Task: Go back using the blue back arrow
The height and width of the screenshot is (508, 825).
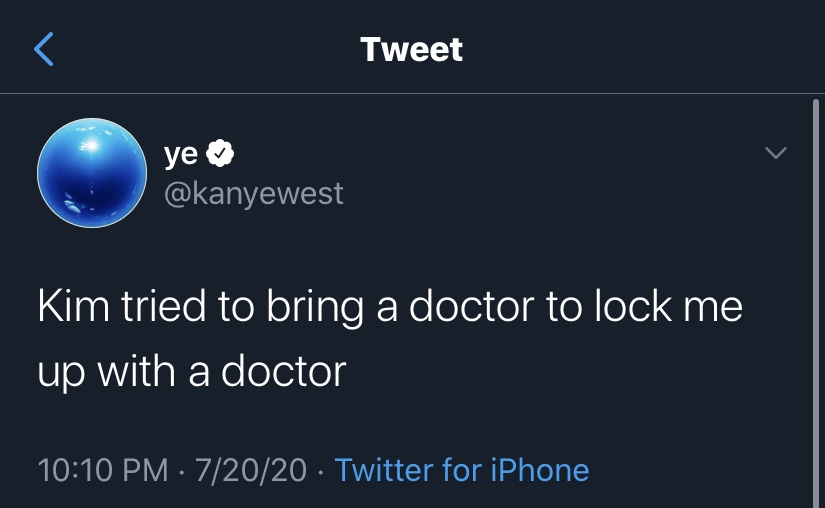Action: pyautogui.click(x=44, y=49)
